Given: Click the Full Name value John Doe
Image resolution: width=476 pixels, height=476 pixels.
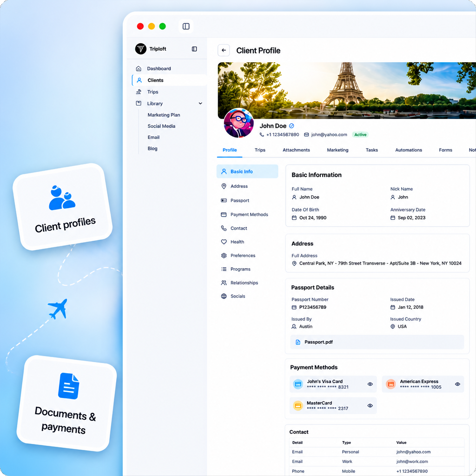Looking at the screenshot, I should [309, 197].
